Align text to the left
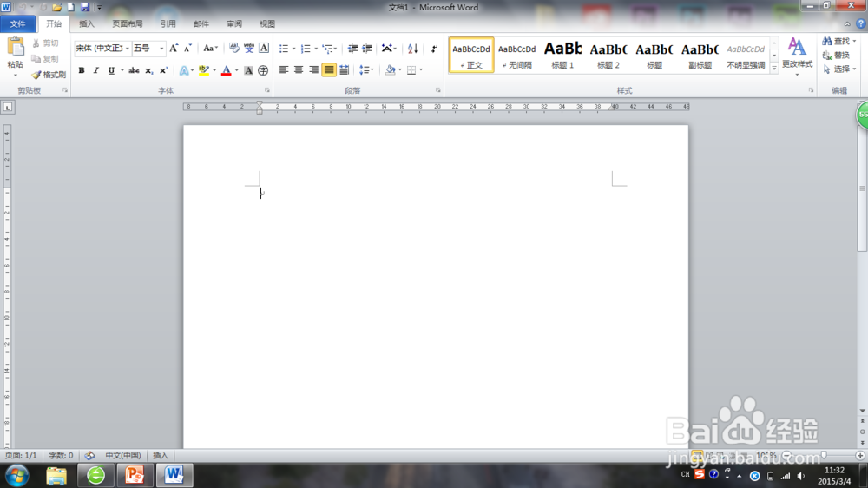This screenshot has width=868, height=488. tap(284, 70)
